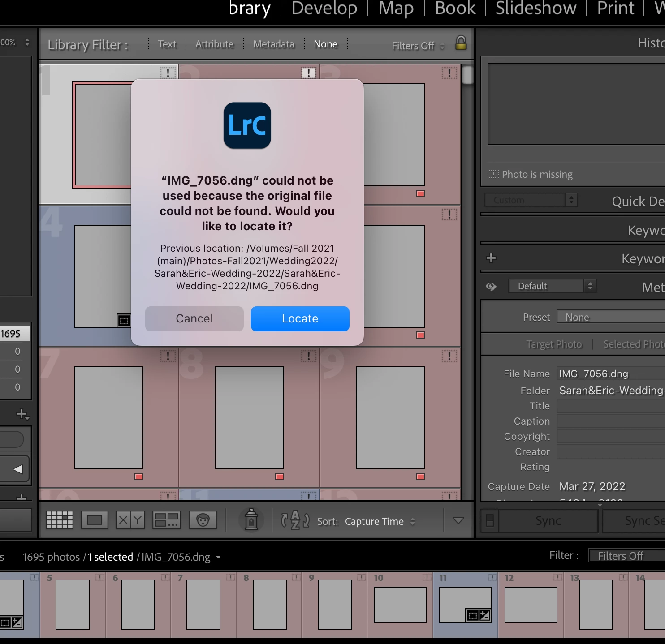Open metadata Preset None dropdown
The height and width of the screenshot is (644, 665).
611,317
